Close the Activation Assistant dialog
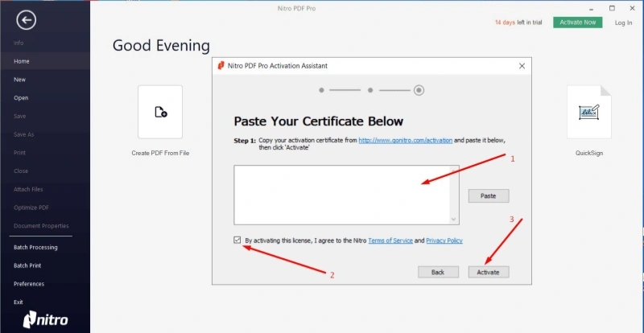This screenshot has width=644, height=333. 522,65
